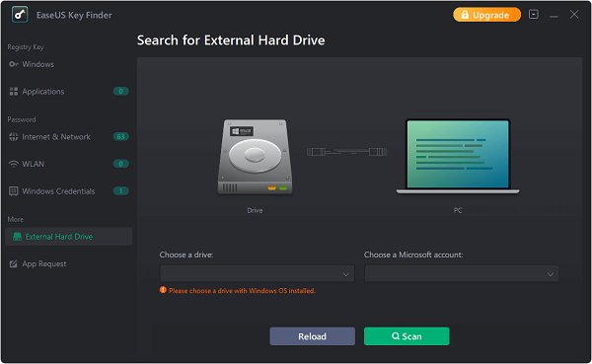Open the Choose a Microsoft account dropdown
This screenshot has width=592, height=364.
coord(462,273)
